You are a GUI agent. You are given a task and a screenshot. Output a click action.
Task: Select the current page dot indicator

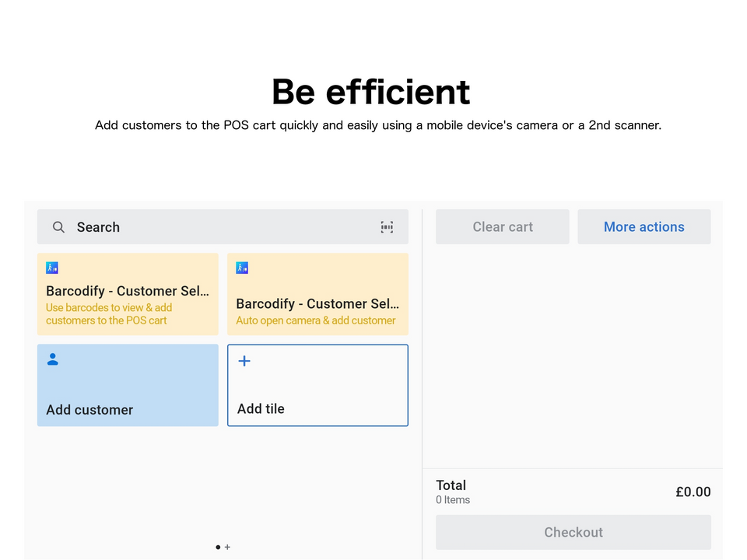point(218,547)
